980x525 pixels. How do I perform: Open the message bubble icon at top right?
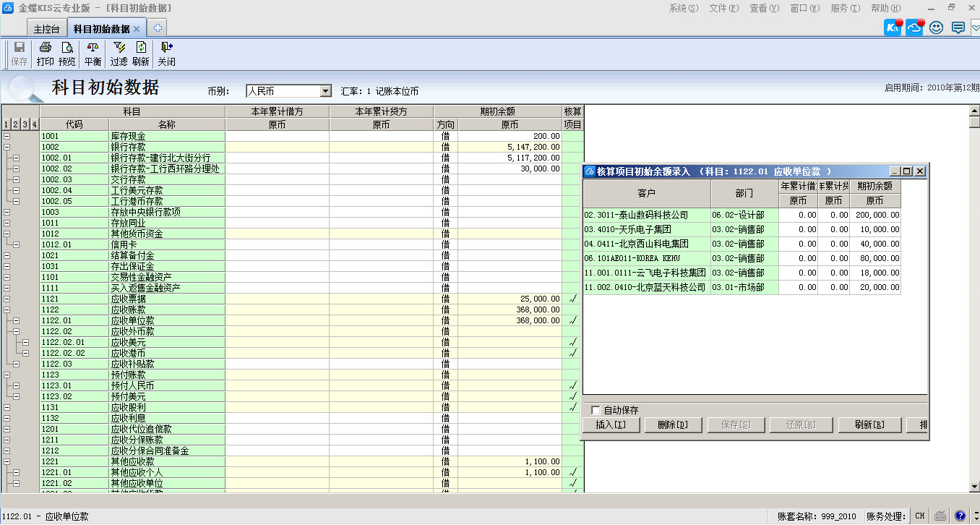pyautogui.click(x=958, y=28)
